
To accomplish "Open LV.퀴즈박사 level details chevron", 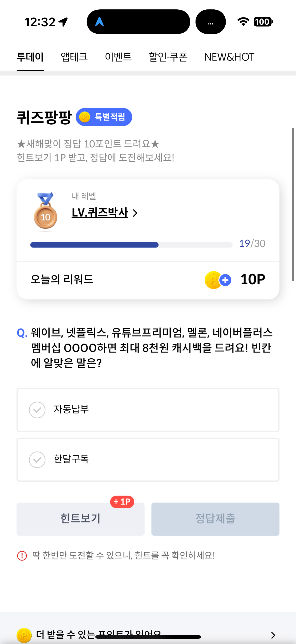I will 135,213.
